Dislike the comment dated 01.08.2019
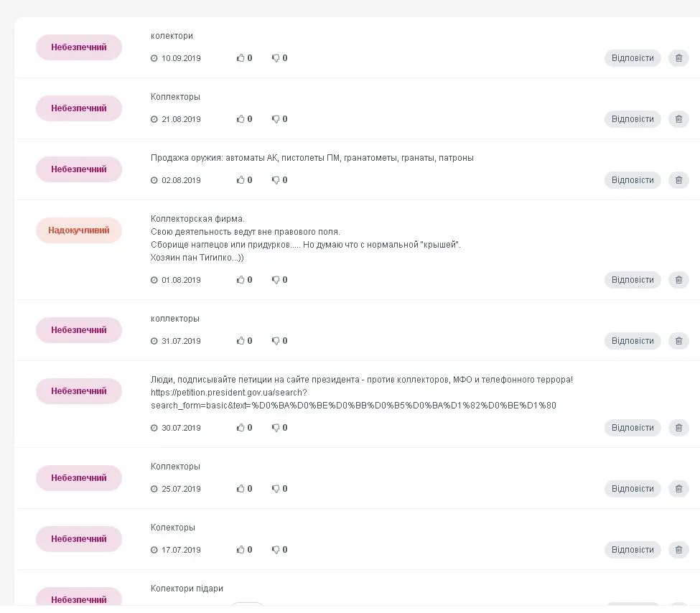Viewport: 700px width, 613px height. [276, 280]
